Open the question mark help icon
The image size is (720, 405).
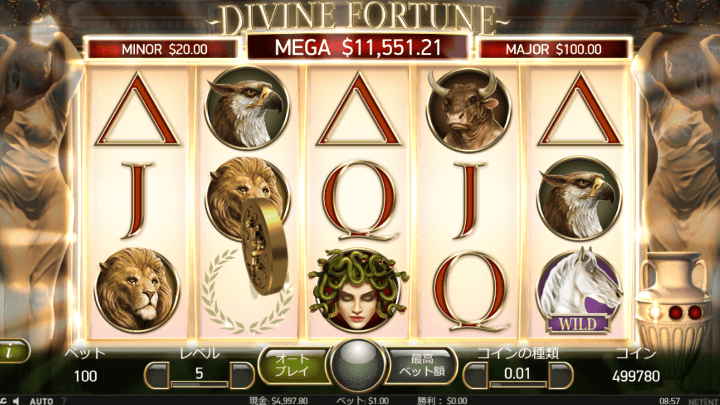click(64, 401)
